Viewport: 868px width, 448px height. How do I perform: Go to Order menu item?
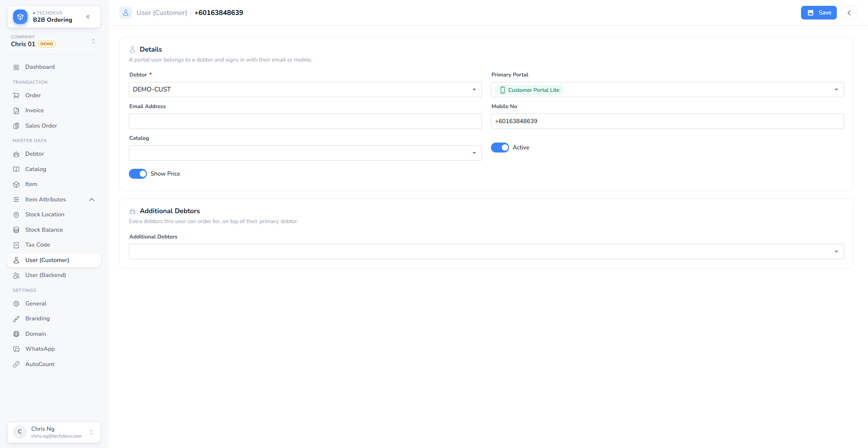(x=54, y=95)
